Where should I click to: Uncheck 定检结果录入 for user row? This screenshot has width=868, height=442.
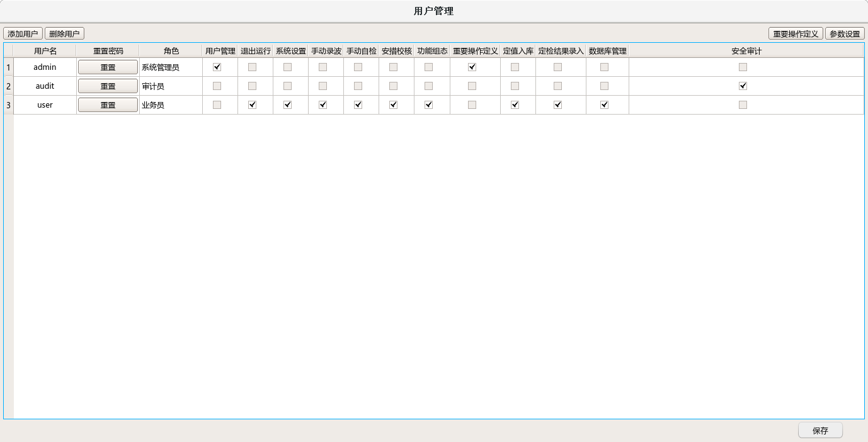[558, 105]
